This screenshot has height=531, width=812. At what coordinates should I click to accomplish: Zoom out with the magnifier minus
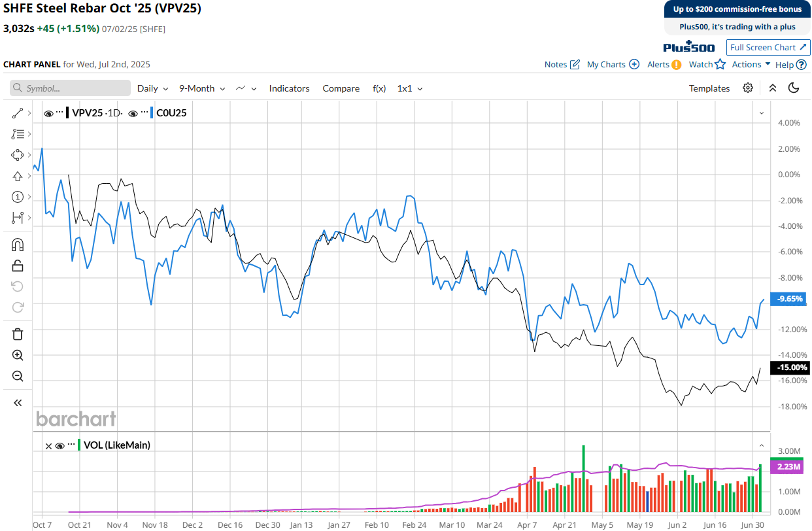18,376
